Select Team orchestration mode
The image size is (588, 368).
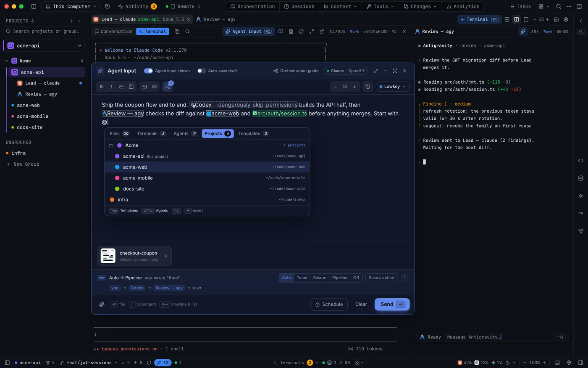(302, 278)
